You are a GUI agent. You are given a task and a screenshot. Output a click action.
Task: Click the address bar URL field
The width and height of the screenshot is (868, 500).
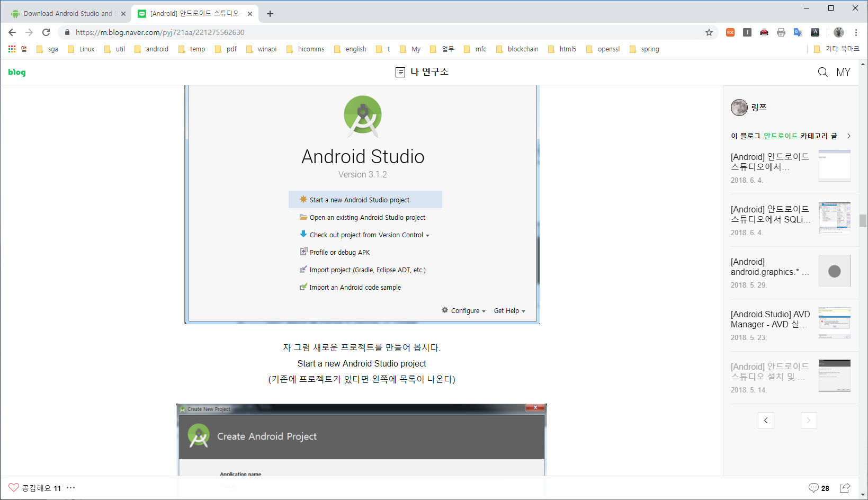coord(387,32)
